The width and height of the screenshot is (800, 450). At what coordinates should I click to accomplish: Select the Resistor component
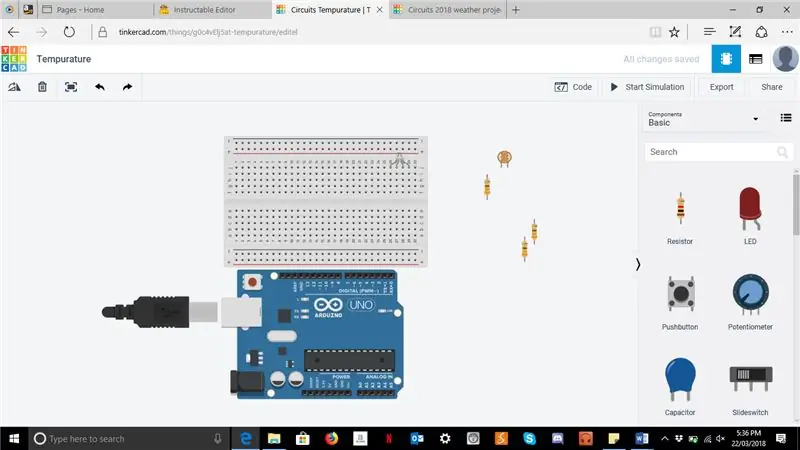(x=680, y=217)
